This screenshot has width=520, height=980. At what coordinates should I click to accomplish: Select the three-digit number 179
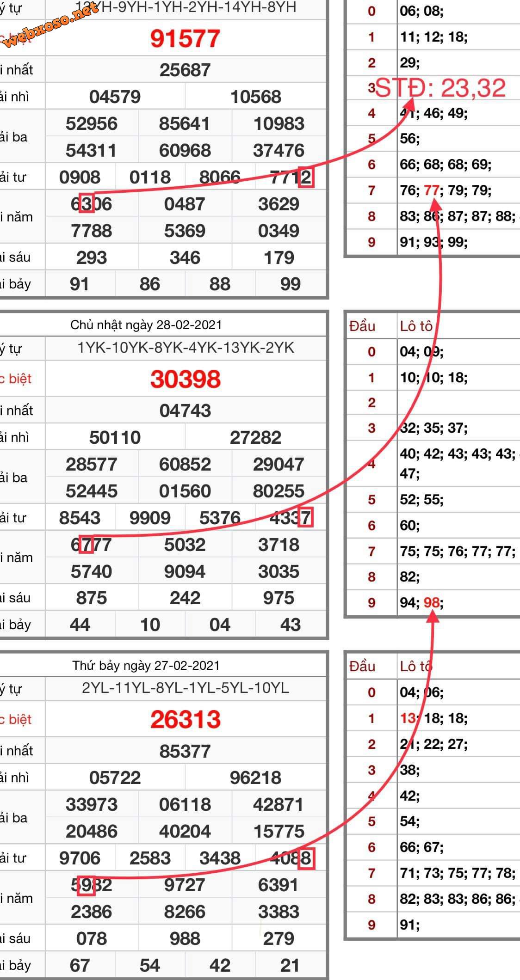[x=279, y=258]
